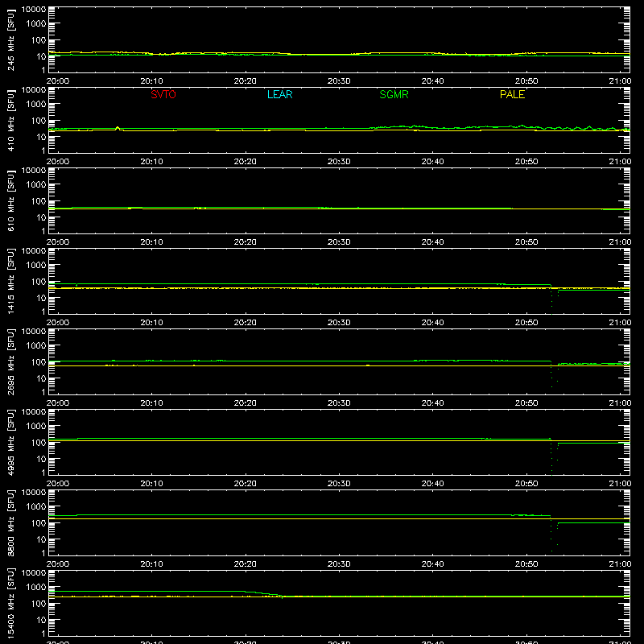Viewport: 644px width, 644px height.
Task: Click 20:50 time label under 2695 MHz plot
Action: pos(526,403)
